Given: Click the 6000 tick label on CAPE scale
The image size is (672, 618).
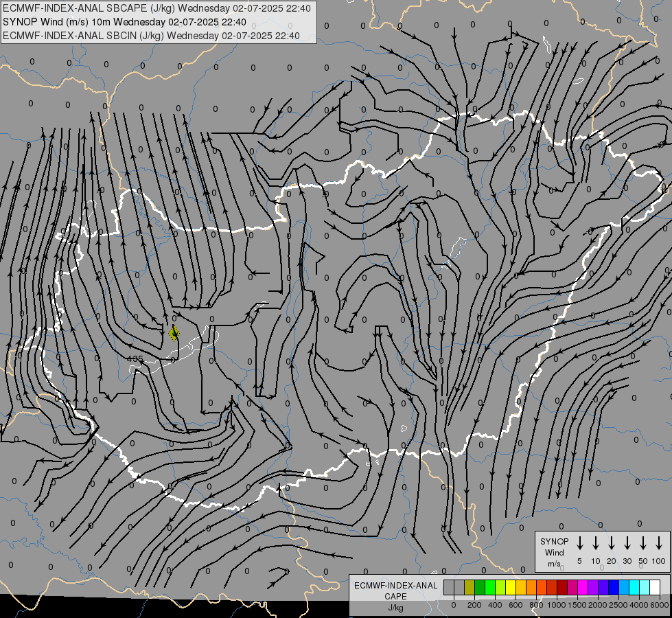Looking at the screenshot, I should [x=660, y=605].
